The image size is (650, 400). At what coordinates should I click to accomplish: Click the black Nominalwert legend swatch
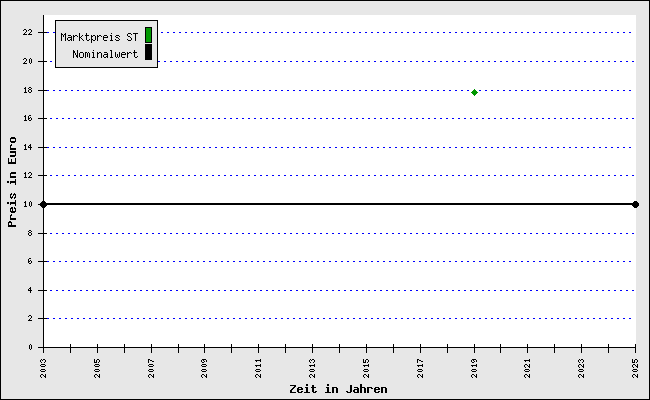pyautogui.click(x=148, y=52)
